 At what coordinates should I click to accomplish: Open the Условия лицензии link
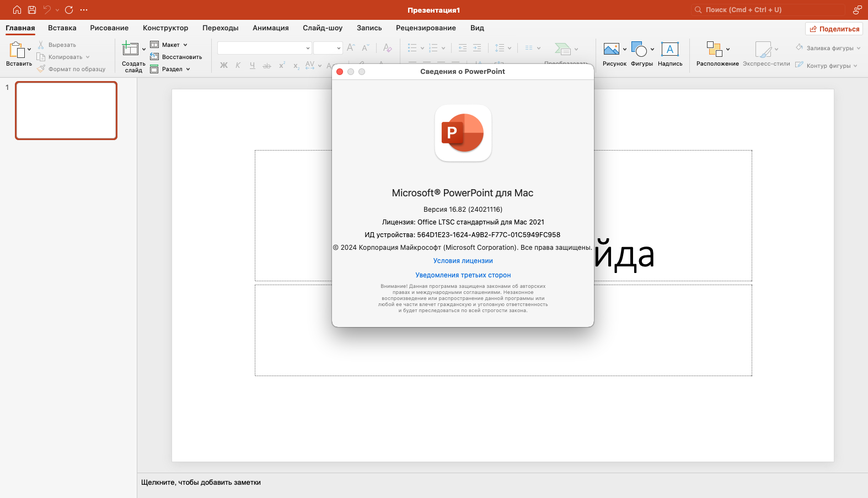point(463,261)
